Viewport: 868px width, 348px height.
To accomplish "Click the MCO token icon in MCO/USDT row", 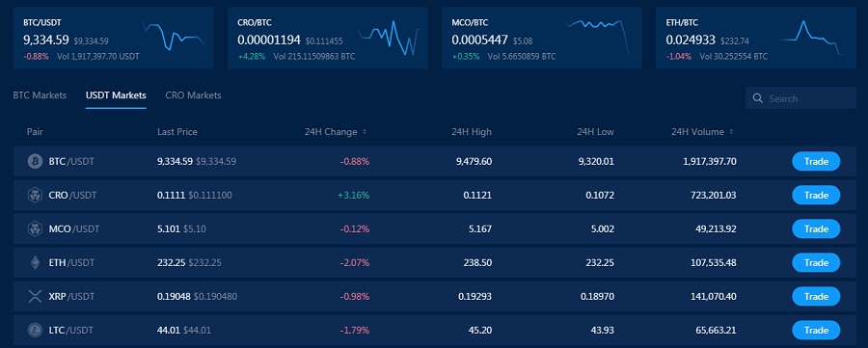I will click(x=35, y=229).
